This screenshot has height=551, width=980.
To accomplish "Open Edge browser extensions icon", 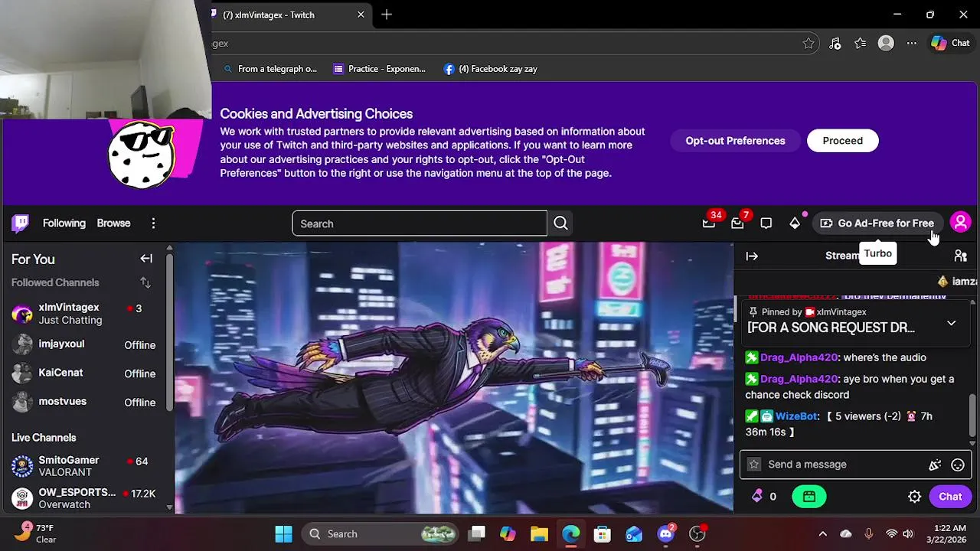I will (x=835, y=44).
